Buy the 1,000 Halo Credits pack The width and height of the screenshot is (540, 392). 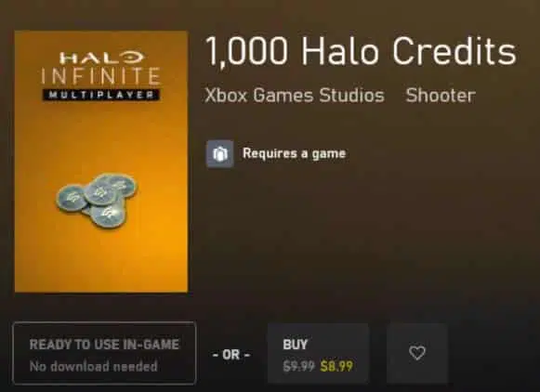(318, 353)
